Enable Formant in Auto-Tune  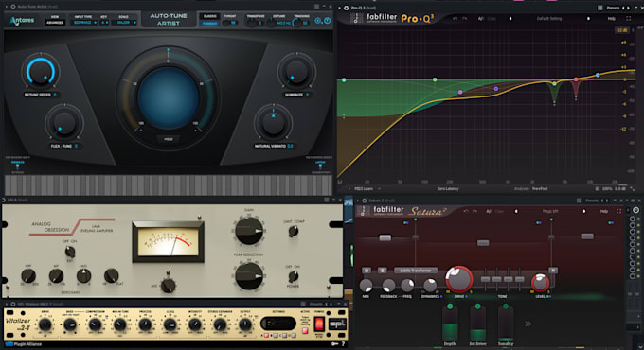tap(210, 24)
